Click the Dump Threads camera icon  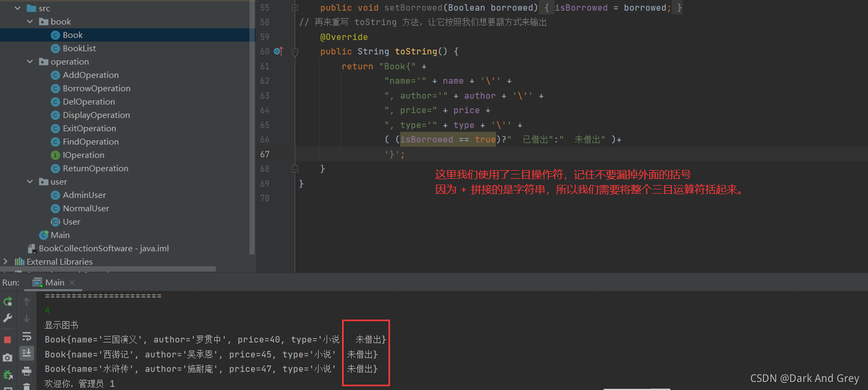[7, 357]
